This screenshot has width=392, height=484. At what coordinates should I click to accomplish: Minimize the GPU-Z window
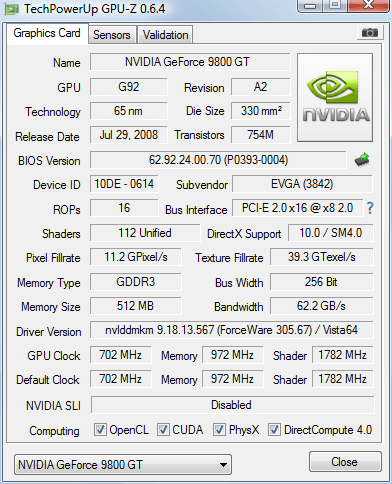pos(310,6)
